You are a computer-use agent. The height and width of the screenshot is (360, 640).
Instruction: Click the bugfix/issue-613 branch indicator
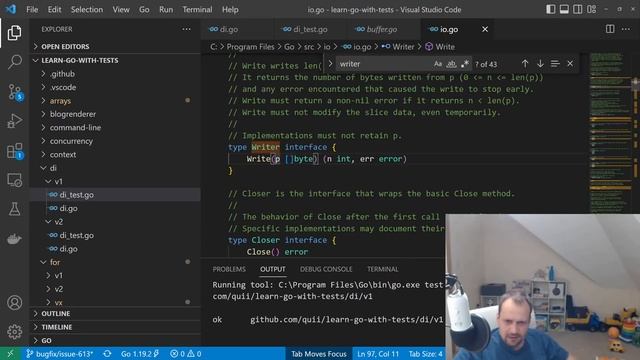(x=60, y=353)
